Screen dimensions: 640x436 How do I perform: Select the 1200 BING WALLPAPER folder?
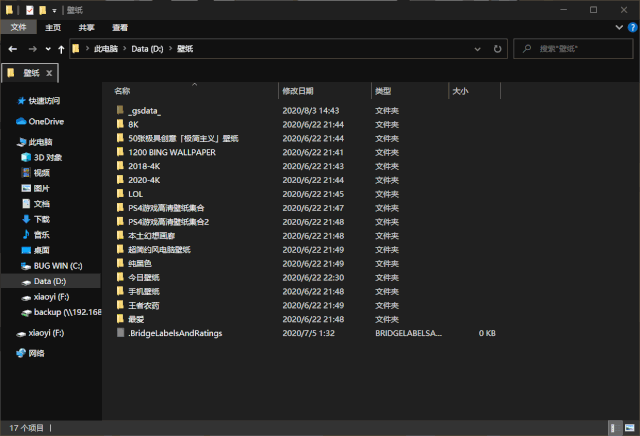coord(172,152)
